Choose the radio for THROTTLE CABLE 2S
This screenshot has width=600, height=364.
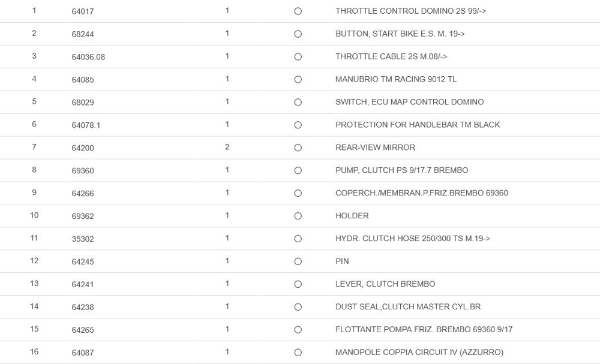click(298, 57)
